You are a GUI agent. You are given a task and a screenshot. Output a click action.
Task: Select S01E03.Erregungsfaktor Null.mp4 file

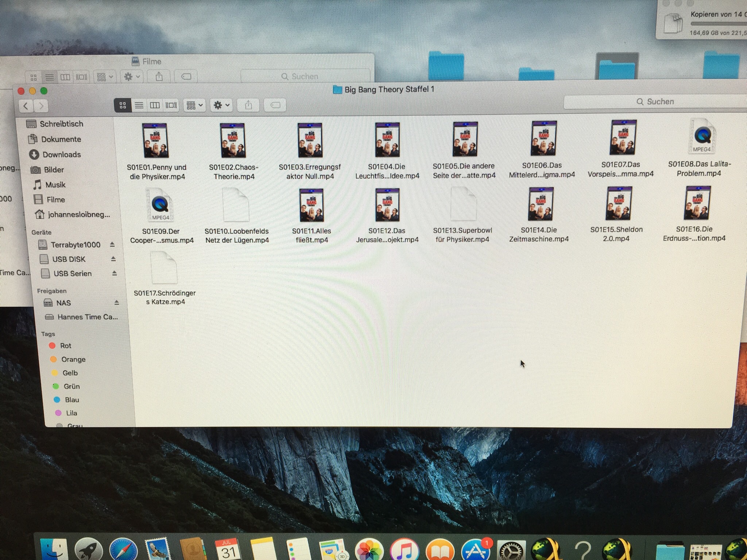point(310,140)
